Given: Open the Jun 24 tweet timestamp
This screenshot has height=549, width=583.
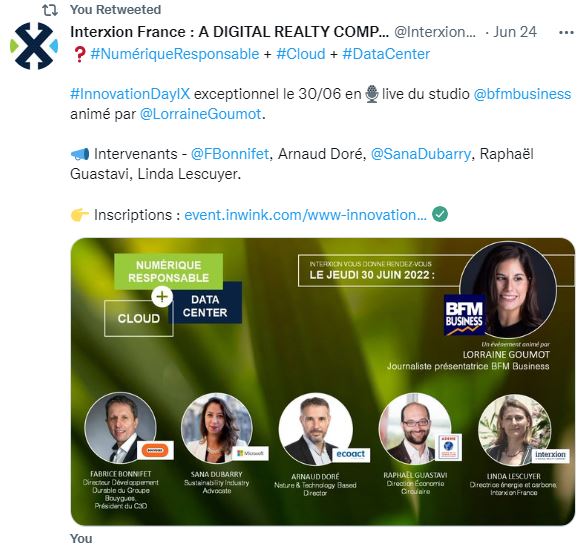Looking at the screenshot, I should pyautogui.click(x=515, y=32).
